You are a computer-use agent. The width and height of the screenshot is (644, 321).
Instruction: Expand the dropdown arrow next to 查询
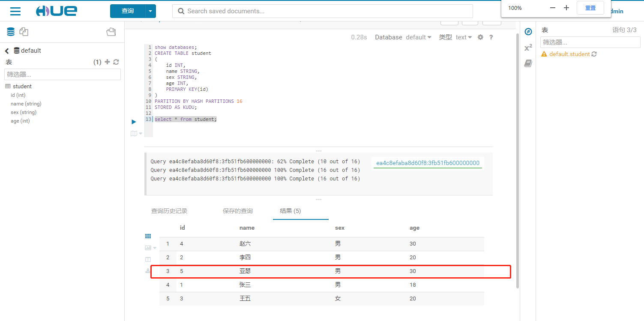click(x=150, y=11)
